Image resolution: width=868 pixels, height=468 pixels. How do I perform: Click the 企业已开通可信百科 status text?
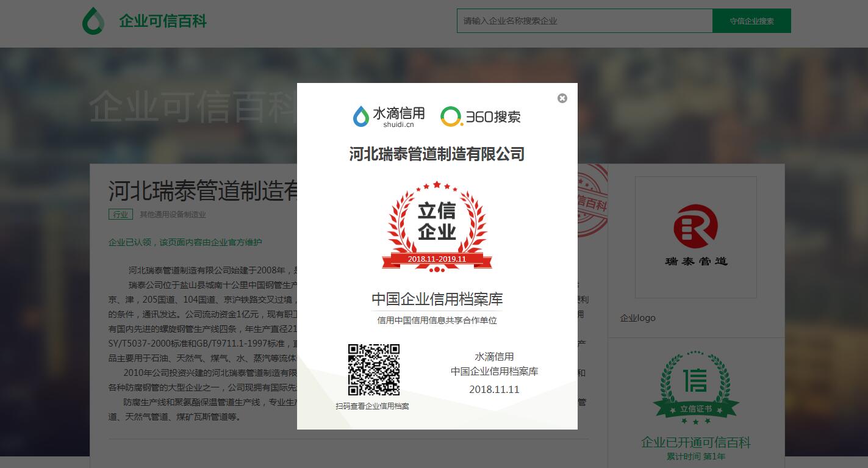click(696, 442)
